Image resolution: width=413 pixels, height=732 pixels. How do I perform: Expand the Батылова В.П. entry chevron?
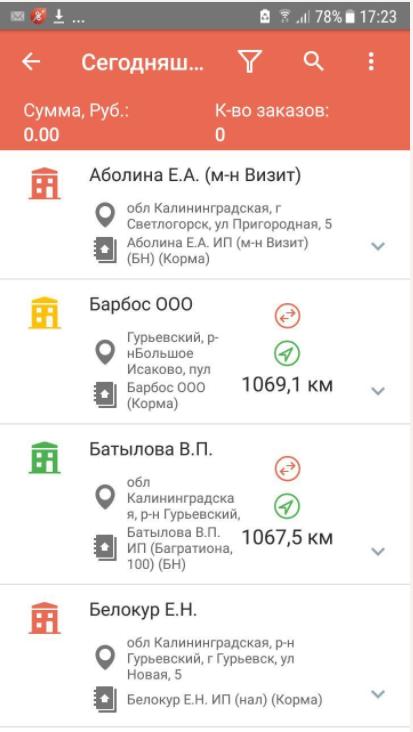click(x=377, y=551)
